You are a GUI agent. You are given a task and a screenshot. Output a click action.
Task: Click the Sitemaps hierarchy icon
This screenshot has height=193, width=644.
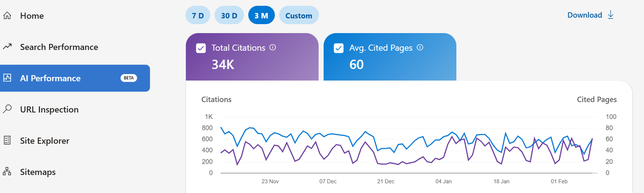[7, 171]
